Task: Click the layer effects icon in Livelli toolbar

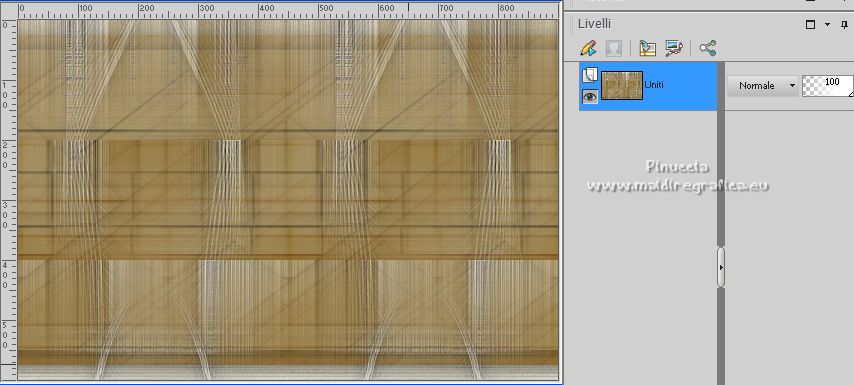Action: [647, 48]
